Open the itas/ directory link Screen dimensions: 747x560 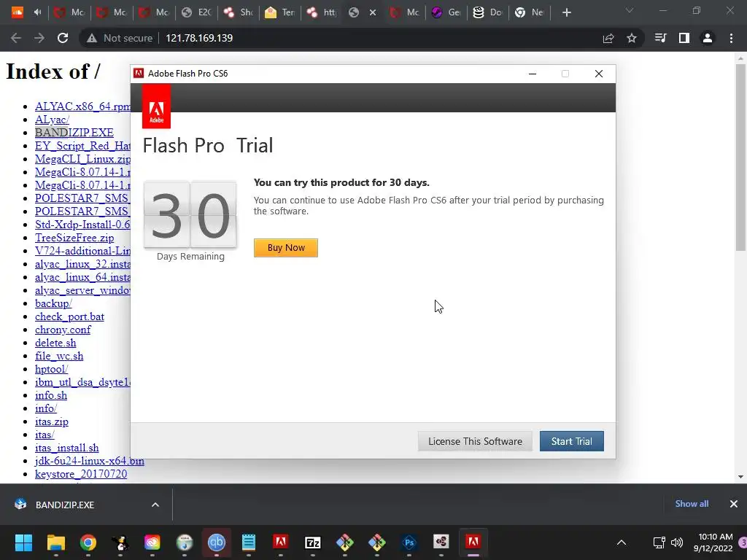(44, 435)
